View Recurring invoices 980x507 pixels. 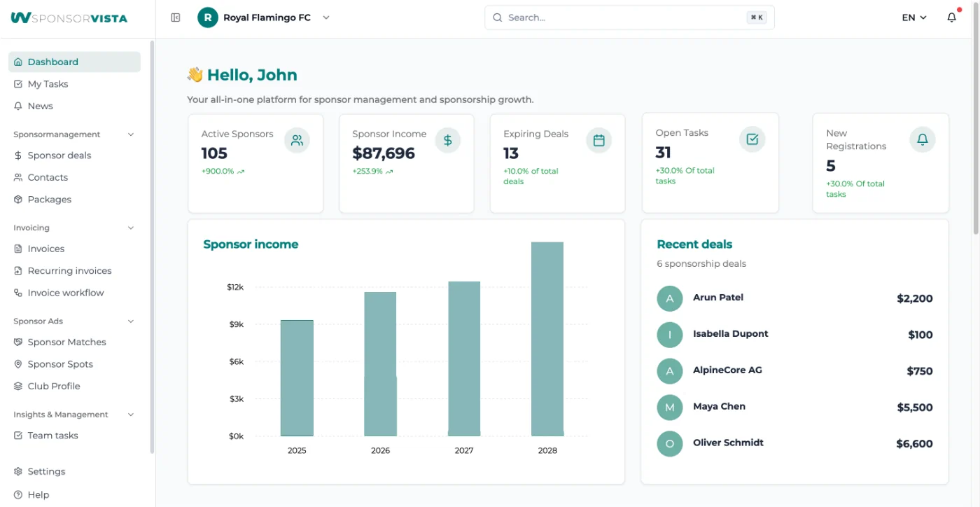click(x=69, y=270)
